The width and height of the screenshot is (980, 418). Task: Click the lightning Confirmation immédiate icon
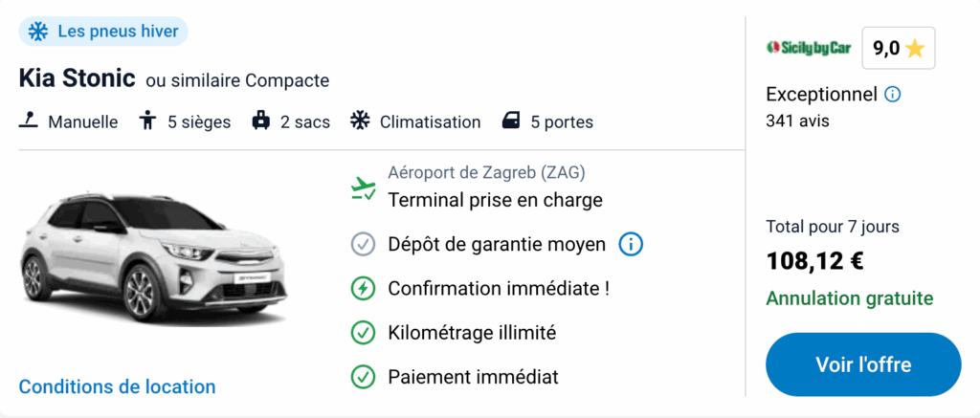click(363, 288)
